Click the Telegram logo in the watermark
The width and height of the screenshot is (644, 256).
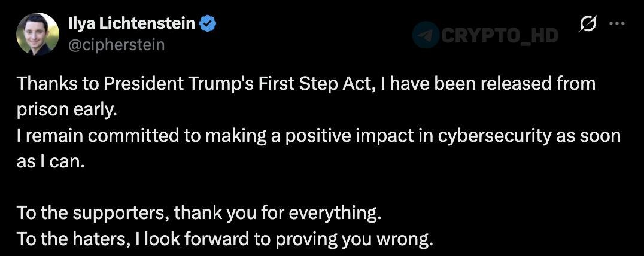(x=426, y=35)
